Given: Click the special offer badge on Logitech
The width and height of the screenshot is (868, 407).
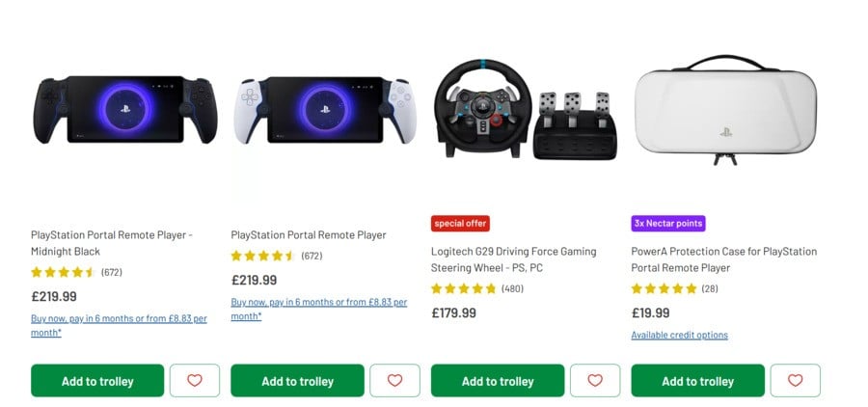Looking at the screenshot, I should pyautogui.click(x=460, y=224).
